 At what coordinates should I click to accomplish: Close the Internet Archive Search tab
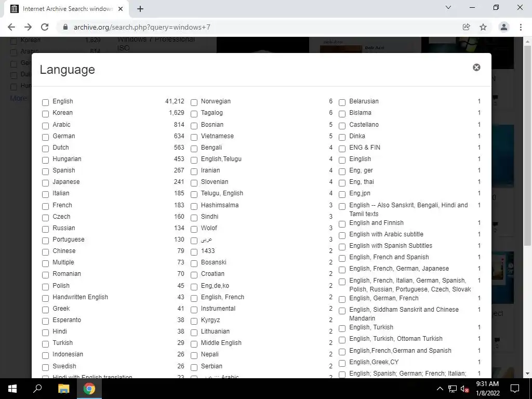[x=121, y=9]
